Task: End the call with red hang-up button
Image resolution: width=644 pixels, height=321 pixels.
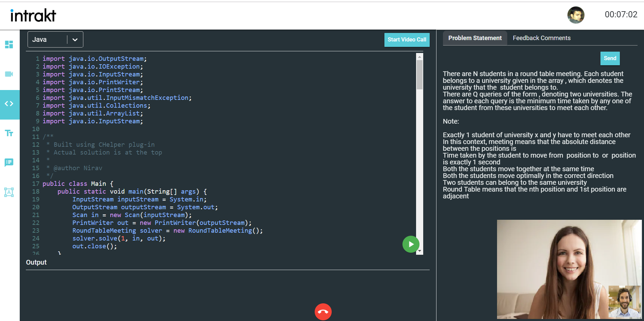Action: pos(323,312)
